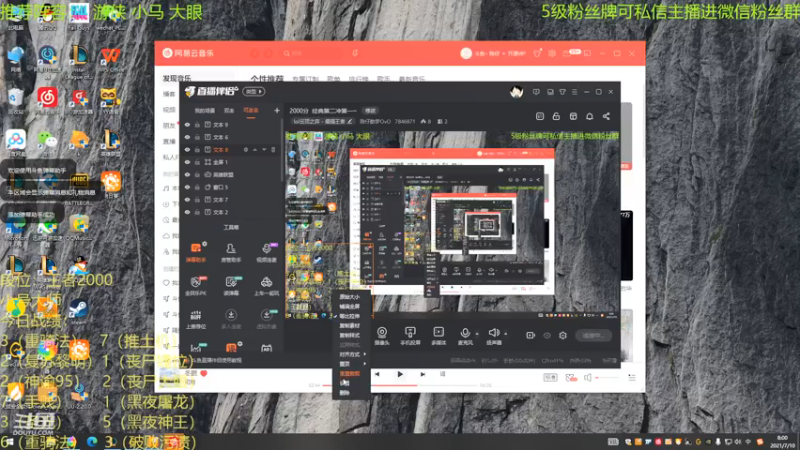
Task: Toggle preview eye icon near 直播中 button
Action: point(547,335)
